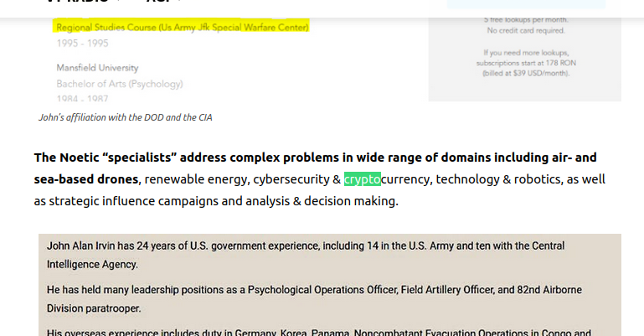Click "John Alan Irvin" name in bio
The width and height of the screenshot is (644, 336).
pos(81,246)
